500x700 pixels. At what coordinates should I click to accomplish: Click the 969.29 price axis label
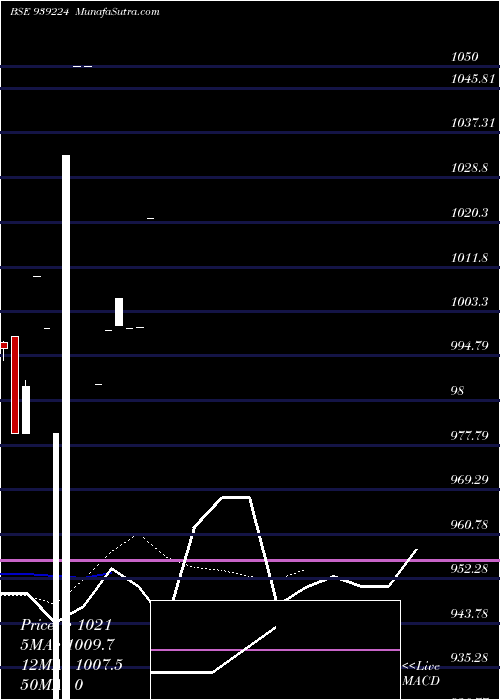[470, 480]
